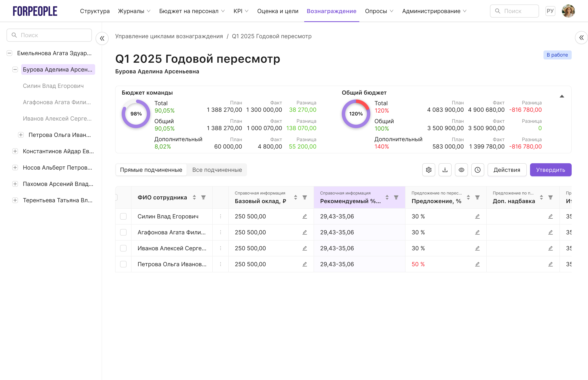Edit the 50 % proposal for Петрова Ольга
This screenshot has width=588, height=380.
click(477, 264)
